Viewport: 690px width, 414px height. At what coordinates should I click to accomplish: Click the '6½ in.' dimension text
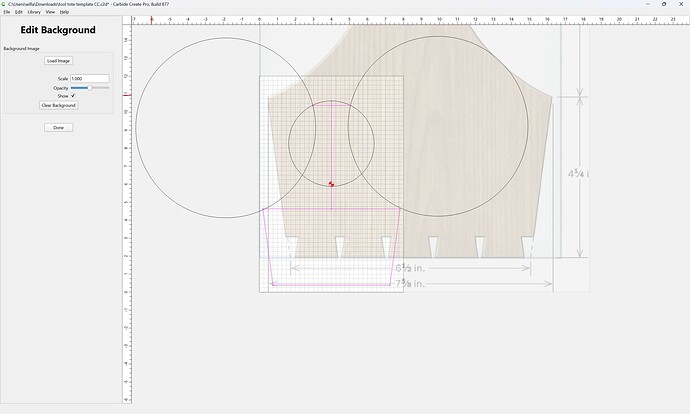click(x=410, y=268)
